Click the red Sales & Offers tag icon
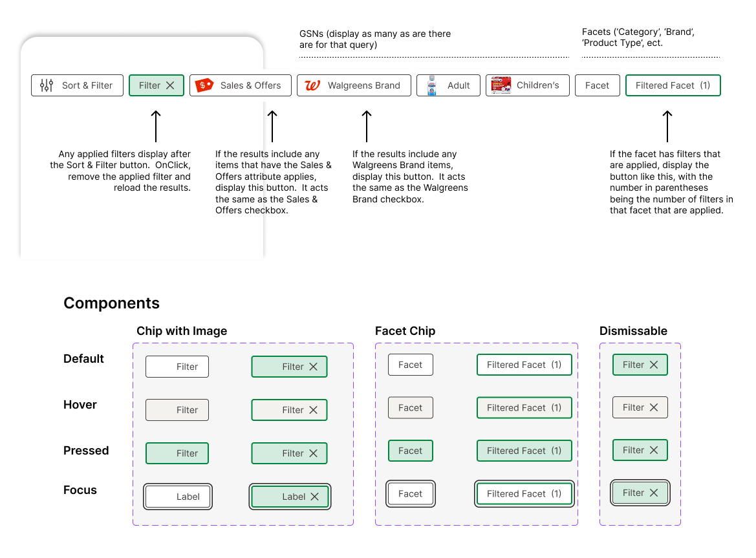Screen dimensions: 756x558 point(204,85)
